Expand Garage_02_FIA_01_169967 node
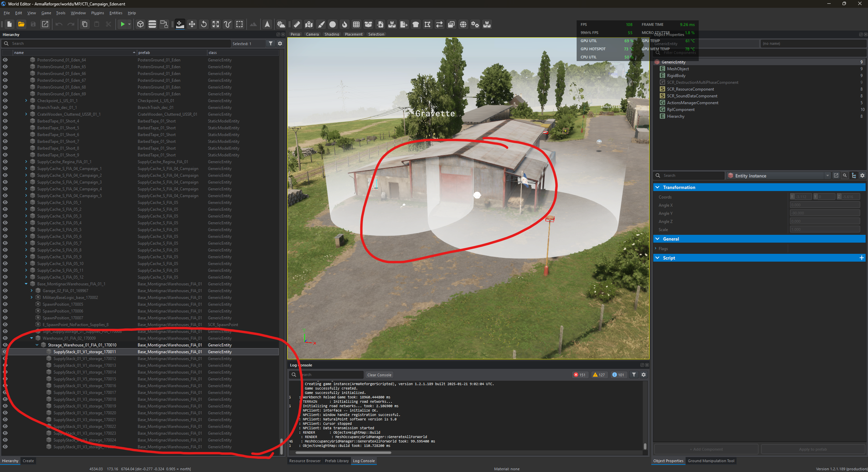868x472 pixels. (32, 290)
